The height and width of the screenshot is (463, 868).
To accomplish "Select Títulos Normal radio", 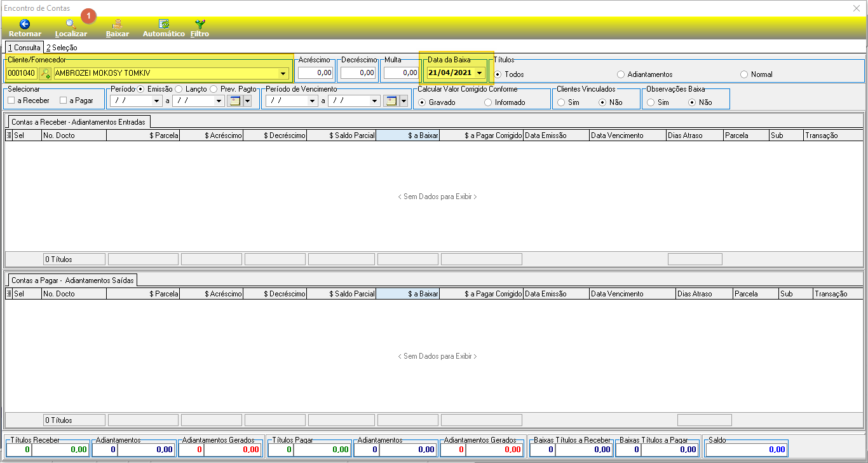I will point(744,74).
